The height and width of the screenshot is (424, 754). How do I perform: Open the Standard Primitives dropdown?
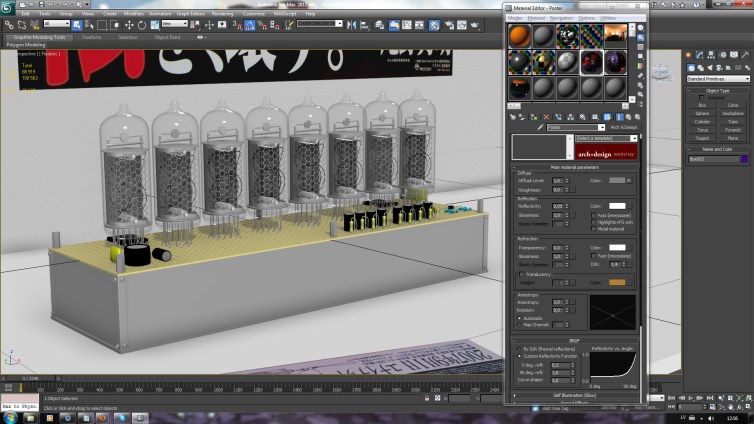coord(717,78)
